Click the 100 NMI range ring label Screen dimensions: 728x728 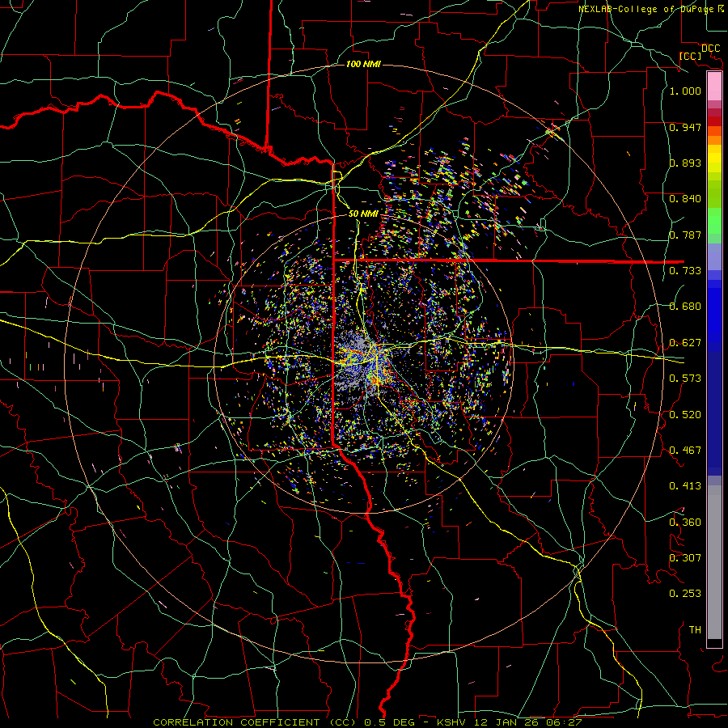coord(363,64)
